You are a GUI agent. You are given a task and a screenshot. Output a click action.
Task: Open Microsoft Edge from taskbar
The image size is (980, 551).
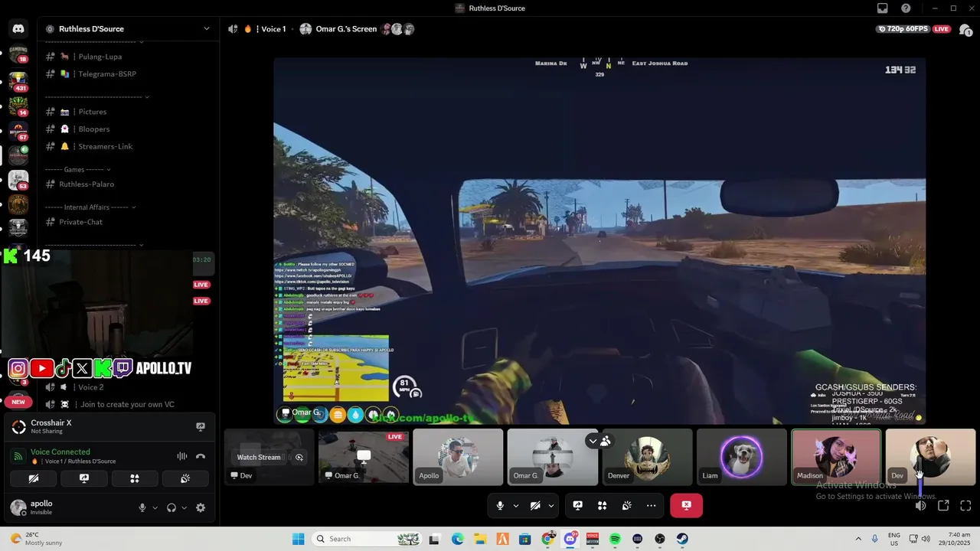457,539
